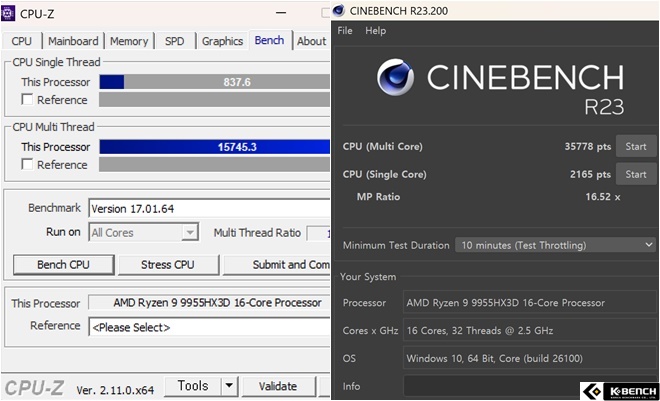Click the Bench CPU button

point(64,265)
